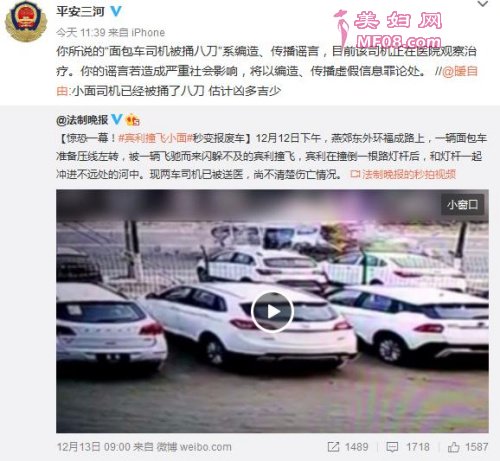
Task: Click the verified V badge next to 法制晚报
Action: (117, 119)
